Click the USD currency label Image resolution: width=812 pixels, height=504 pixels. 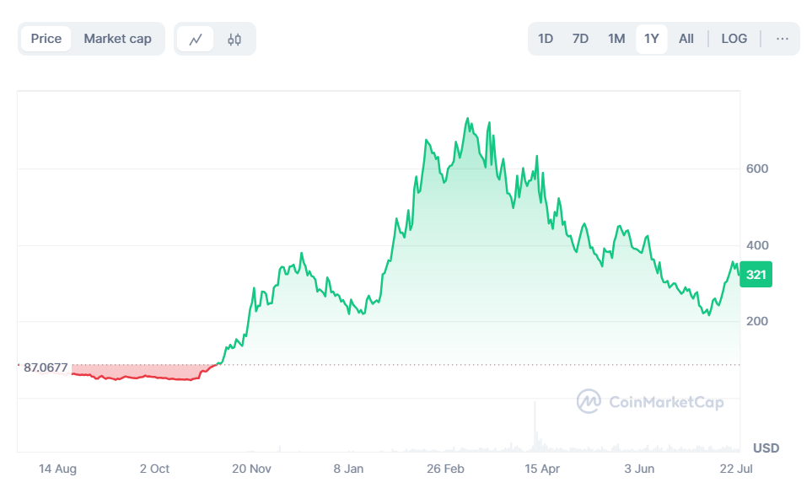766,448
